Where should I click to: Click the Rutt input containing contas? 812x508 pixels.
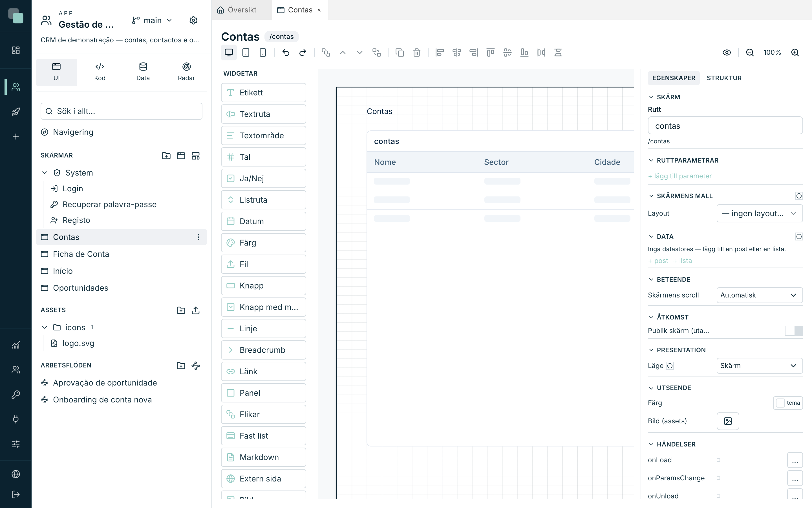tap(725, 126)
